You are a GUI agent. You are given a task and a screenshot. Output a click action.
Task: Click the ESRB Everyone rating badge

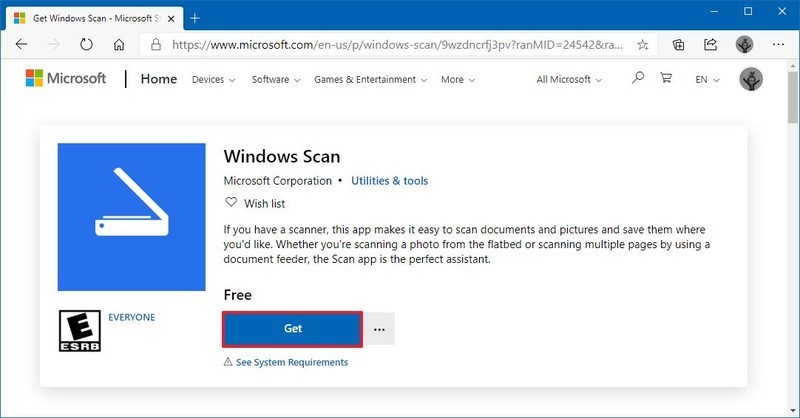pos(80,331)
